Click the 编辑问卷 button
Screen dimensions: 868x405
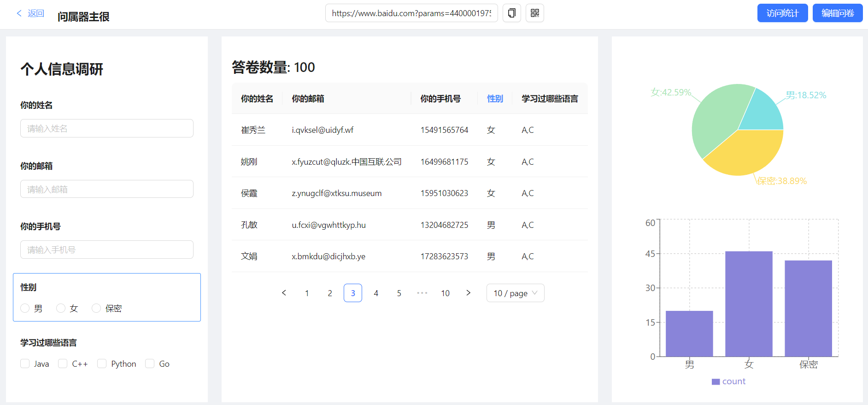coord(838,13)
